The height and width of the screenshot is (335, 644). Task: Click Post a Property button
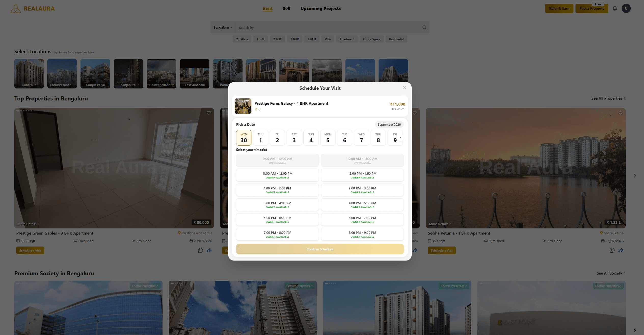pos(592,8)
